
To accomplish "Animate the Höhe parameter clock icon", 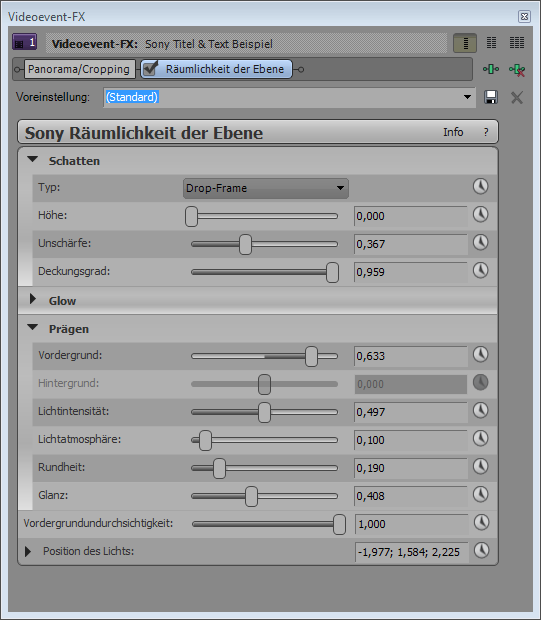I will pyautogui.click(x=480, y=215).
